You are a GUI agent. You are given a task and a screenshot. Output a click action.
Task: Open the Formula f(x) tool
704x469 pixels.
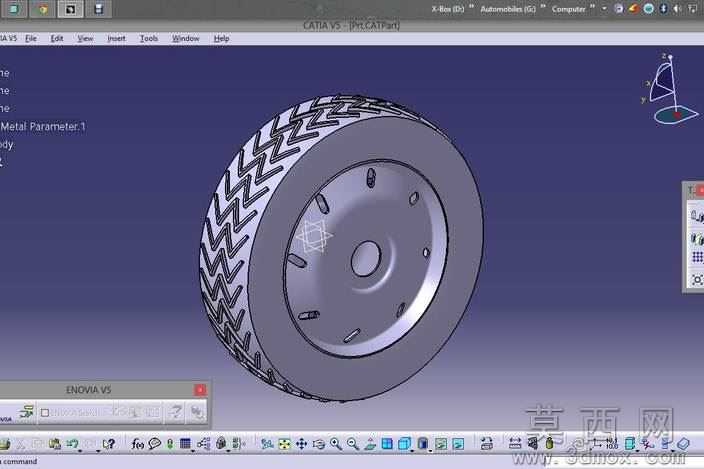[x=138, y=444]
